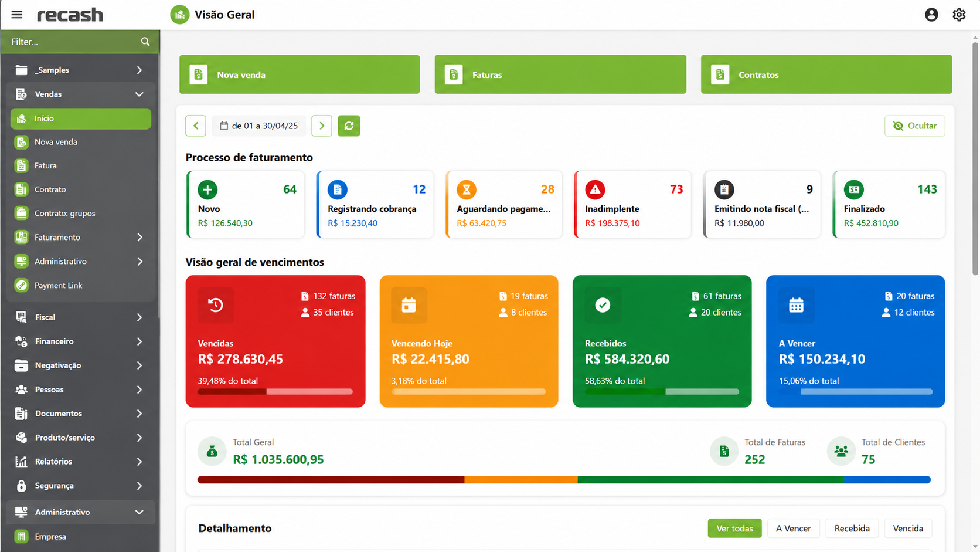Expand the Administrativo submenu under Vendas

80,261
